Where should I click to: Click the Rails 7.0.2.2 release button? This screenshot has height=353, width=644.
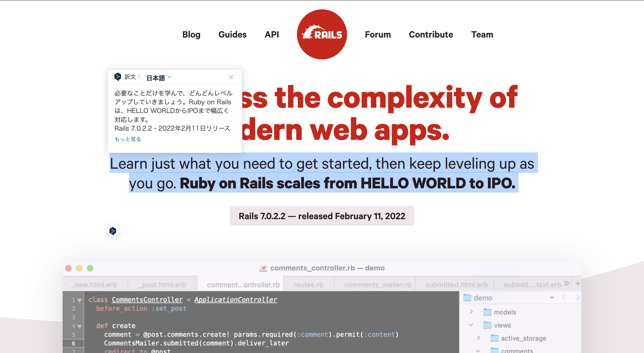pyautogui.click(x=322, y=216)
